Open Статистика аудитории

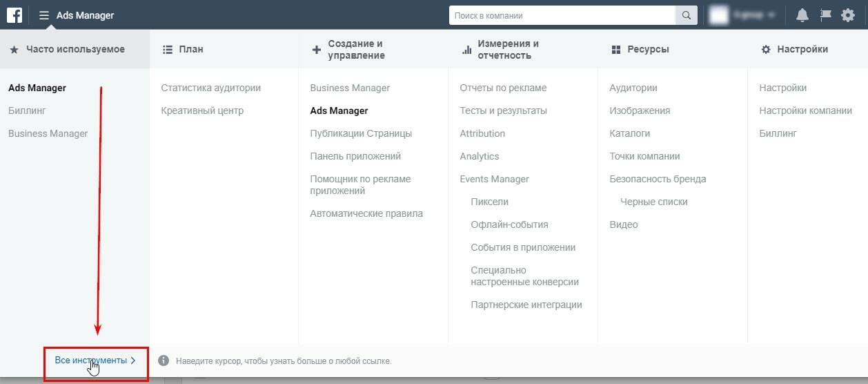[211, 88]
